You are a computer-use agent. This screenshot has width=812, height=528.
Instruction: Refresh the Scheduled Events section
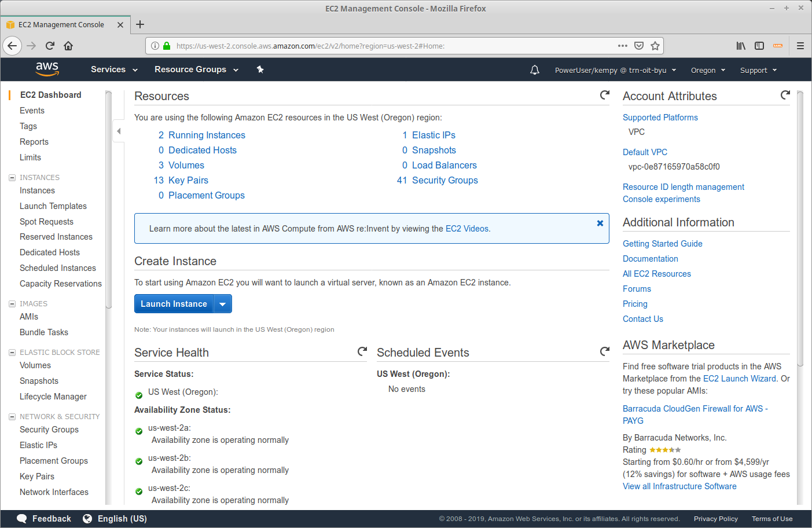coord(605,351)
